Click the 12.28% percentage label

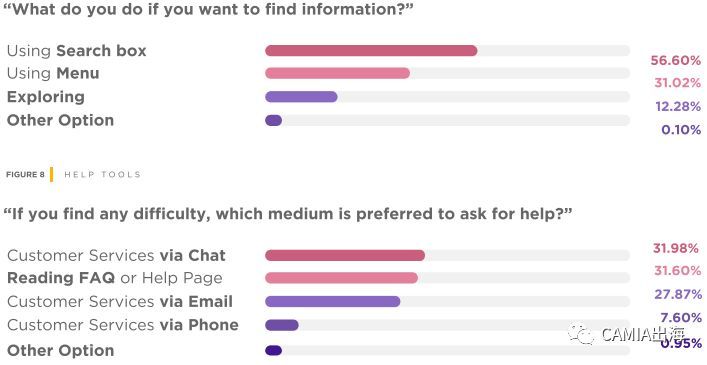678,106
